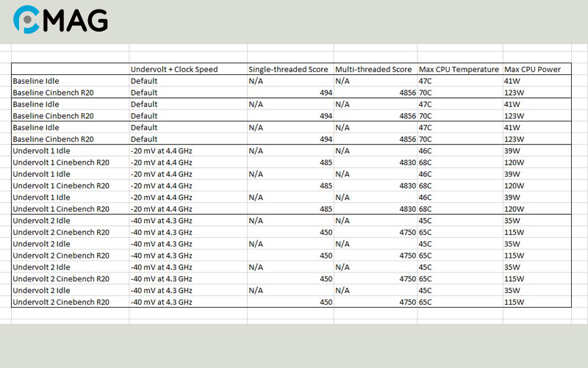Click the last '-40 mV at 4.3 GHz' cell
The image size is (588, 368).
click(x=161, y=302)
